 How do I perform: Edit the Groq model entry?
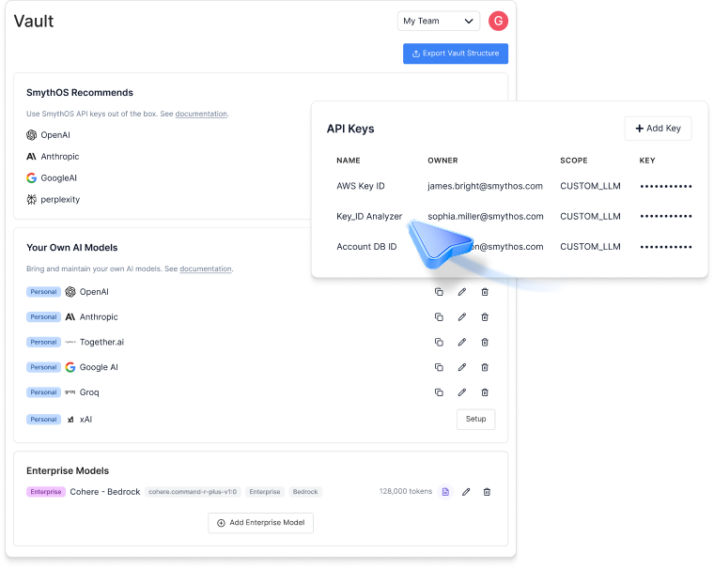point(462,392)
